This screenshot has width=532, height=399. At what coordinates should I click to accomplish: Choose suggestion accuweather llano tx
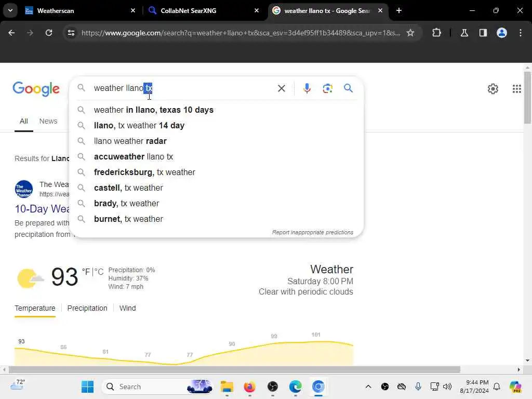(x=217, y=157)
